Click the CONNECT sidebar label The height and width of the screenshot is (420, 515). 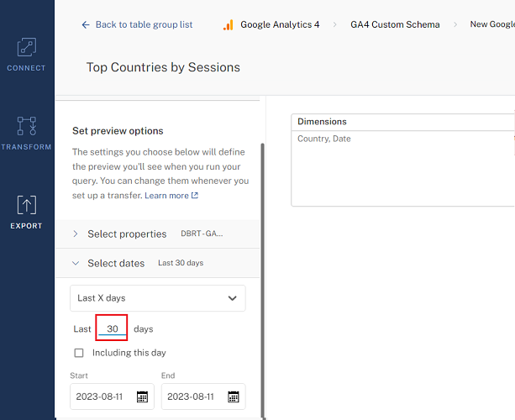[x=26, y=68]
